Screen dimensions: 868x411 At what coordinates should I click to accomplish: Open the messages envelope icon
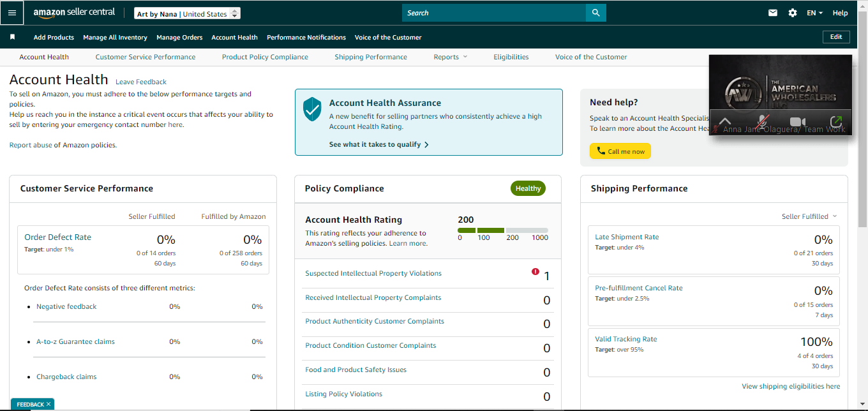click(773, 13)
